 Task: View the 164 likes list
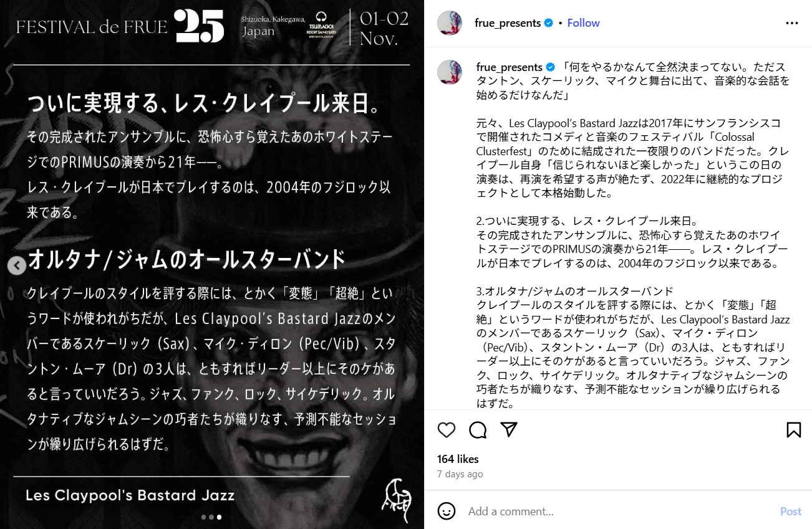click(x=458, y=459)
